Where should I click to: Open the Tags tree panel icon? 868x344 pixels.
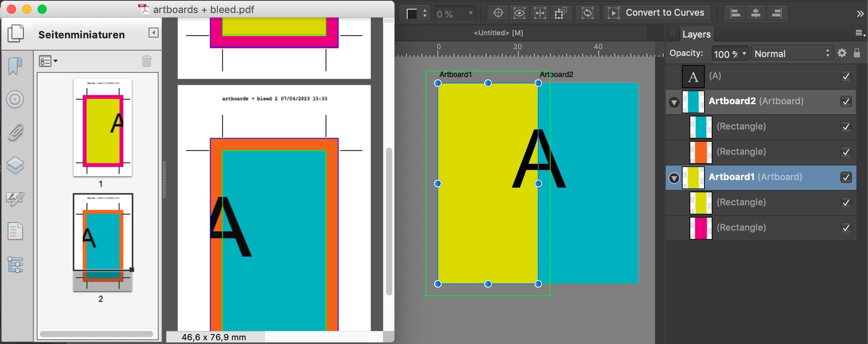[x=15, y=265]
